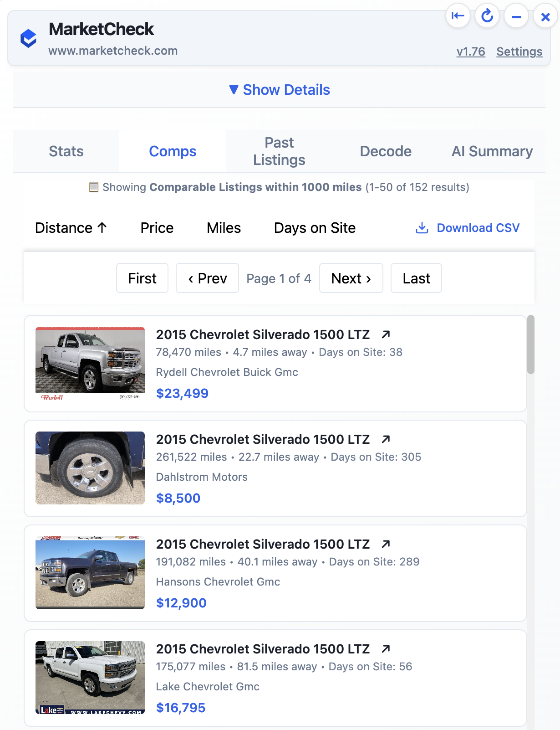Switch to the Decode tab
Screen dimensions: 560x730
(x=386, y=151)
